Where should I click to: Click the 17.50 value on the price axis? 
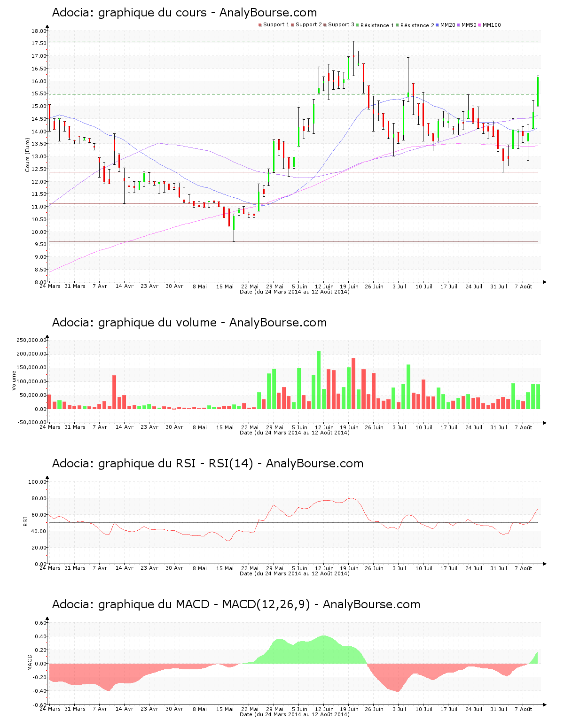39,43
